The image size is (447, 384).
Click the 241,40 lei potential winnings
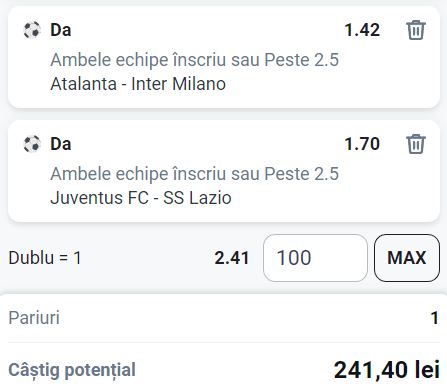point(387,370)
